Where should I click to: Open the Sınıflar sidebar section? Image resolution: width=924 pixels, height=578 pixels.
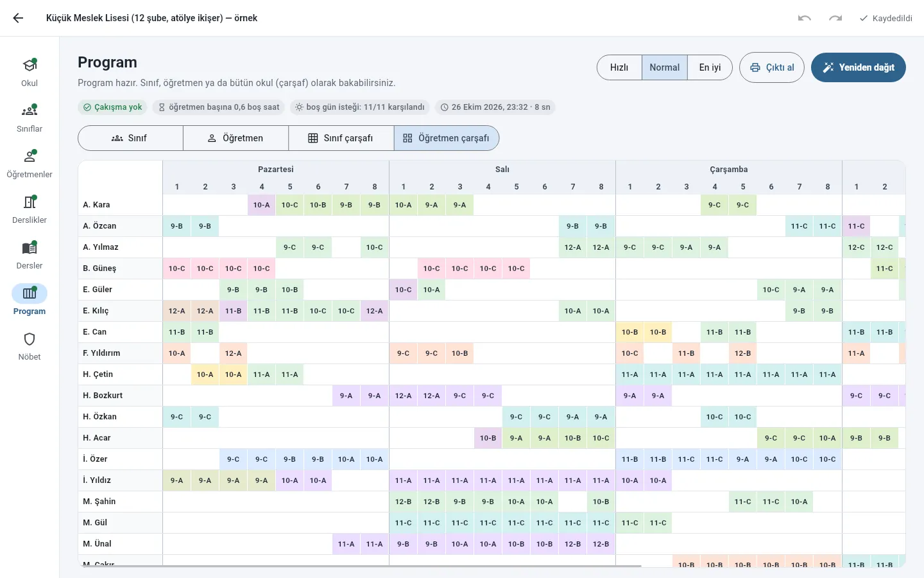[30, 118]
